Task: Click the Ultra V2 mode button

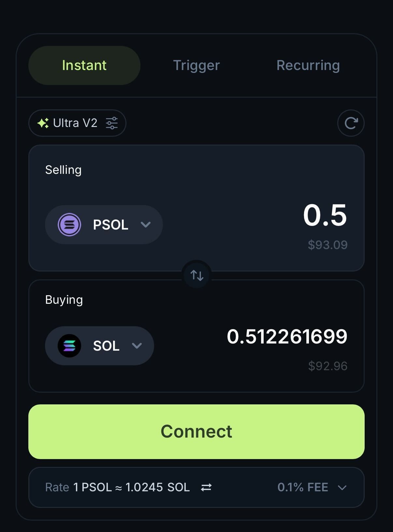Action: tap(77, 123)
